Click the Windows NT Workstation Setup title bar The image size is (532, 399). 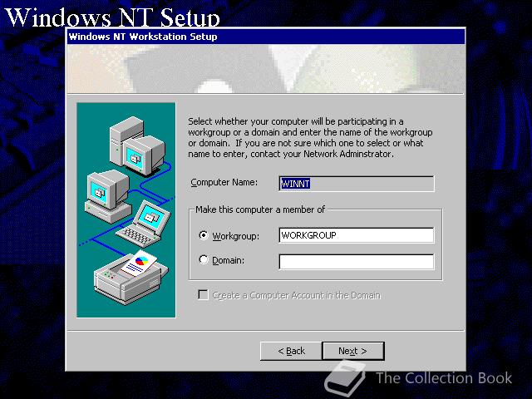[x=266, y=37]
